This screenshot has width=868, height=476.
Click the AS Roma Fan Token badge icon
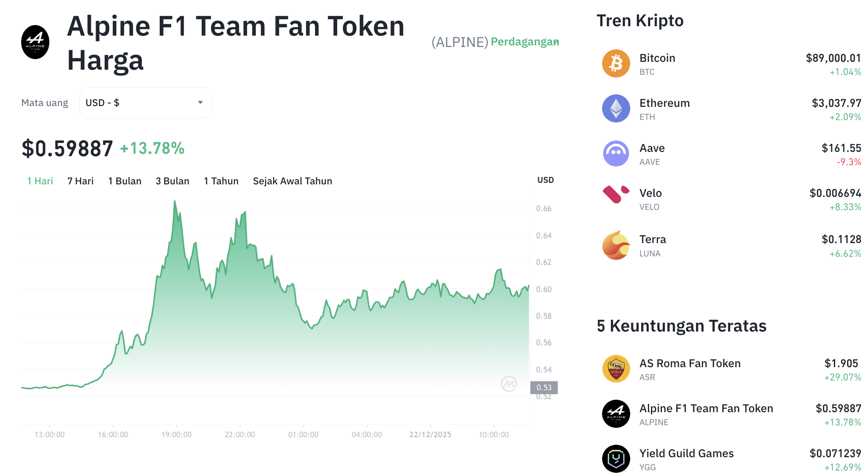[616, 368]
